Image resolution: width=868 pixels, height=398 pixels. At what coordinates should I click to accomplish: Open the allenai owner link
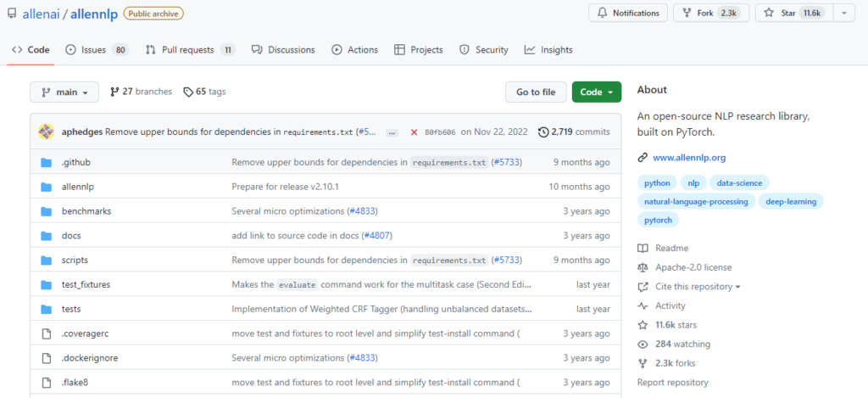tap(42, 14)
